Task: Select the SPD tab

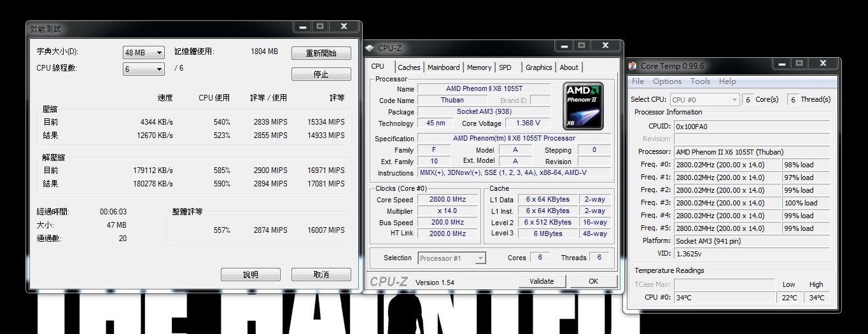Action: click(505, 67)
